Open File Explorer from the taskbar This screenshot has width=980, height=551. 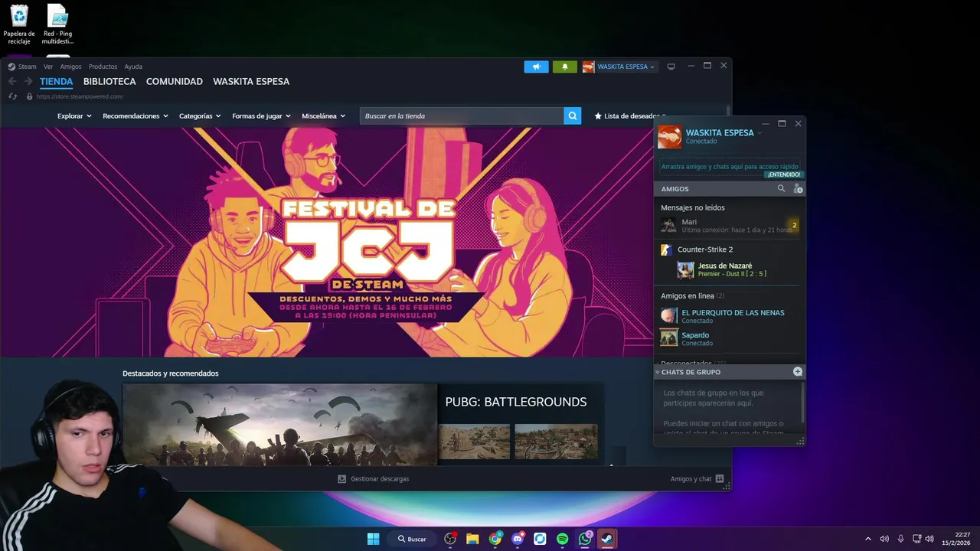472,539
